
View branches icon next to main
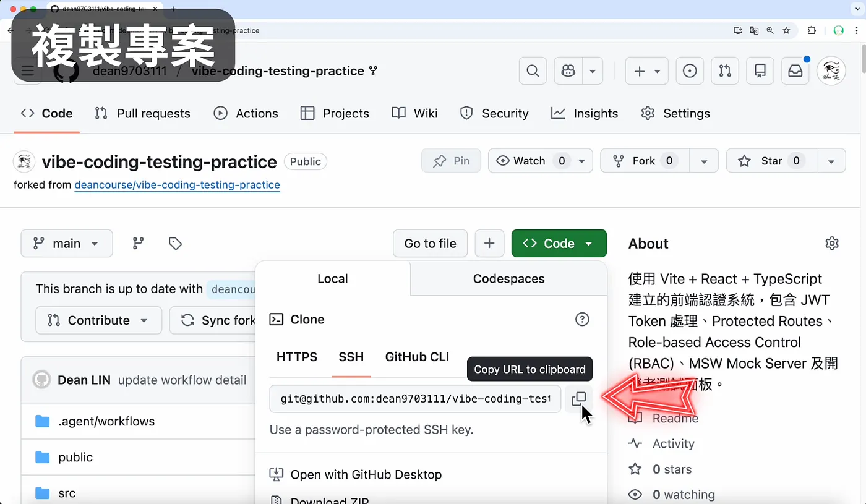tap(139, 244)
